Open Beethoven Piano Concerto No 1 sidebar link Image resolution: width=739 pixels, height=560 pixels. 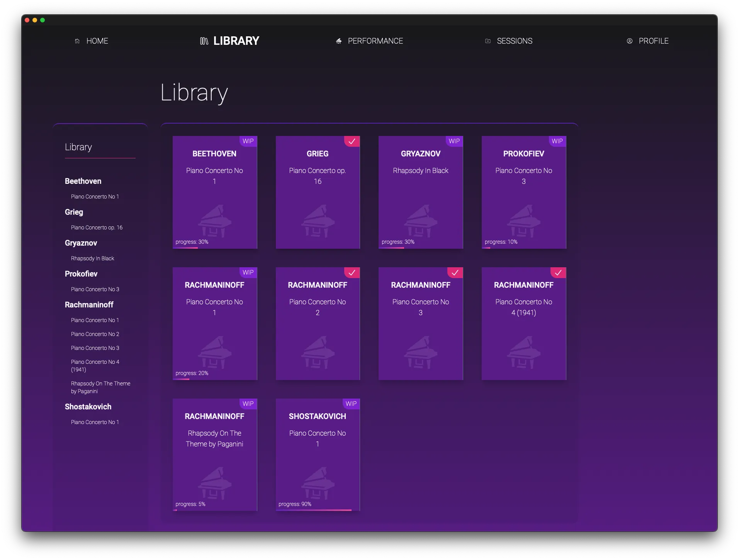[95, 197]
